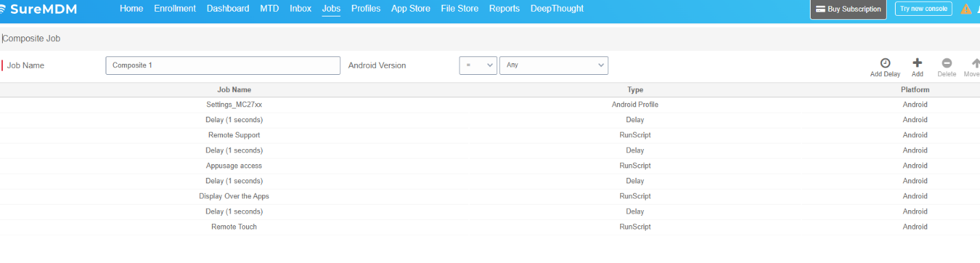This screenshot has height=263, width=980.
Task: Select the Delay row below Appusage access
Action: click(x=490, y=181)
